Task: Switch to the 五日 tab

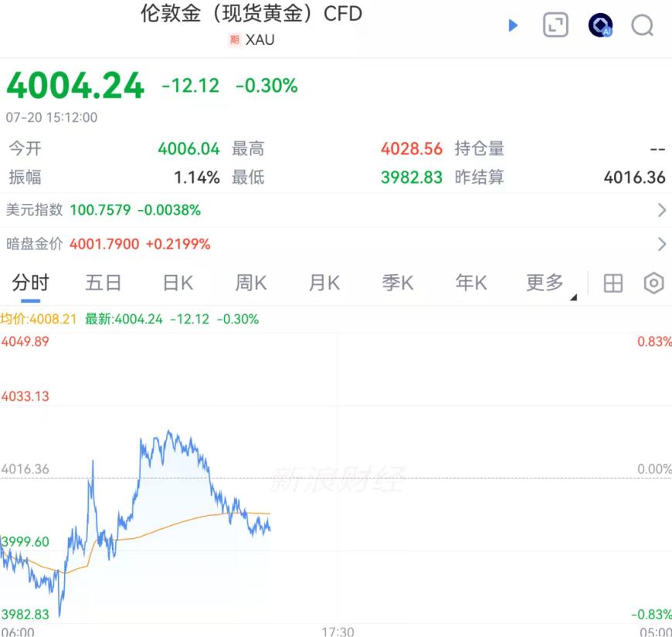Action: 104,283
